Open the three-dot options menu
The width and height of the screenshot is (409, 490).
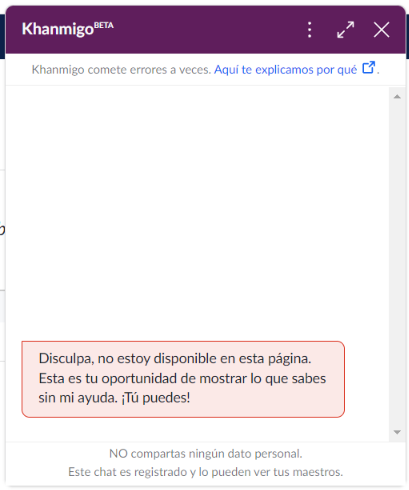(x=310, y=30)
